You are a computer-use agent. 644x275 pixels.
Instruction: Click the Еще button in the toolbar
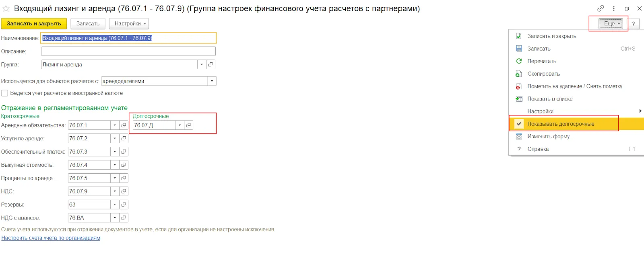tap(611, 24)
